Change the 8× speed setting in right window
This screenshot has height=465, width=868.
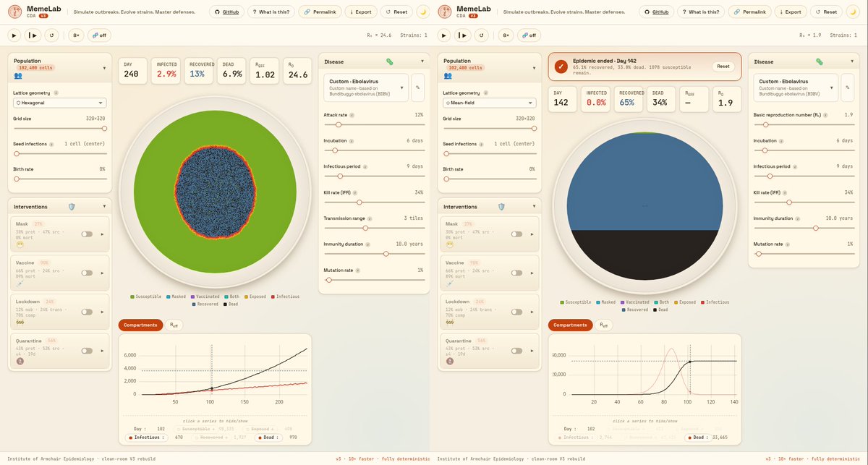click(506, 35)
